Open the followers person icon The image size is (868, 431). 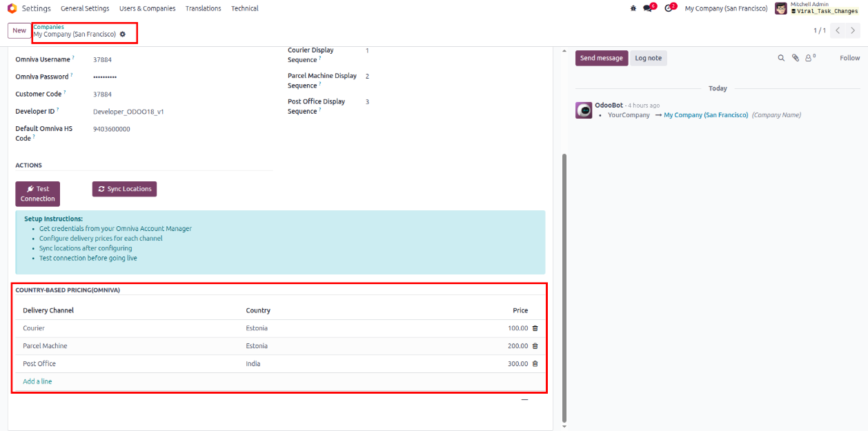coord(809,59)
